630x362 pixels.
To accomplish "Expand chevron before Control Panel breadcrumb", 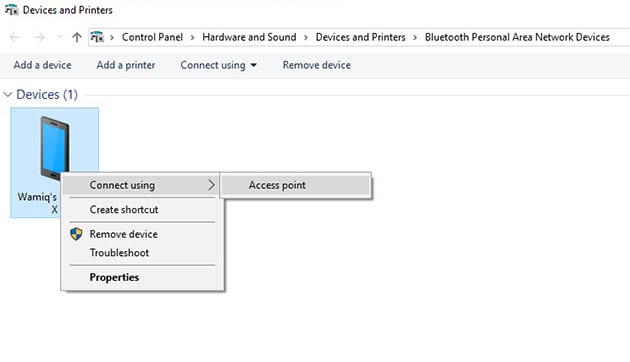I will [112, 37].
